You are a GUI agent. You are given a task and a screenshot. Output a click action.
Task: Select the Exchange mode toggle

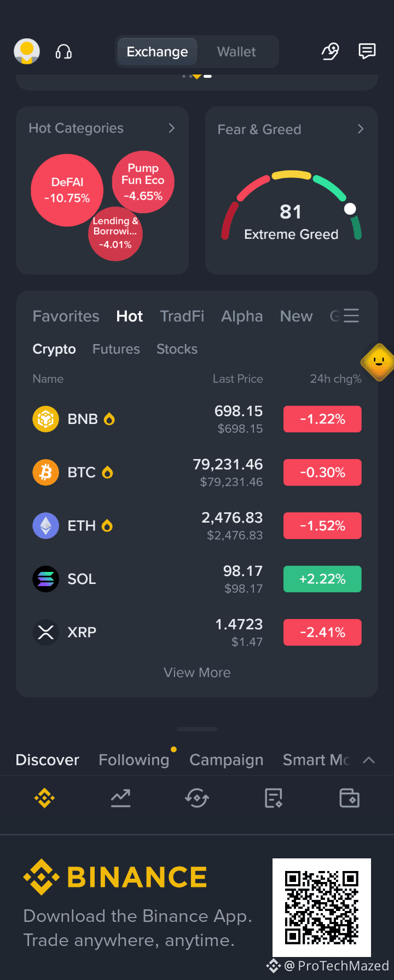click(157, 52)
